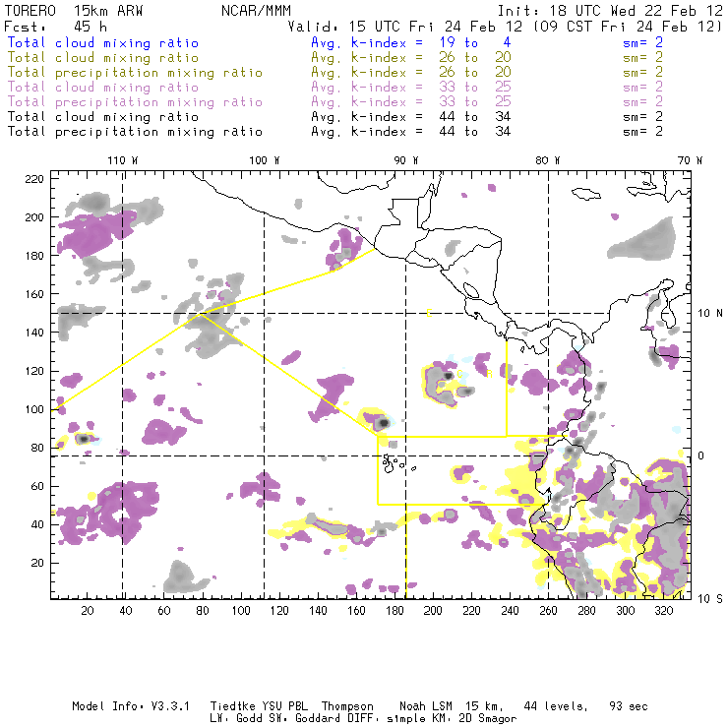Click the 220 tick label on vertical axis
Screen dimensions: 728x728
[x=35, y=179]
